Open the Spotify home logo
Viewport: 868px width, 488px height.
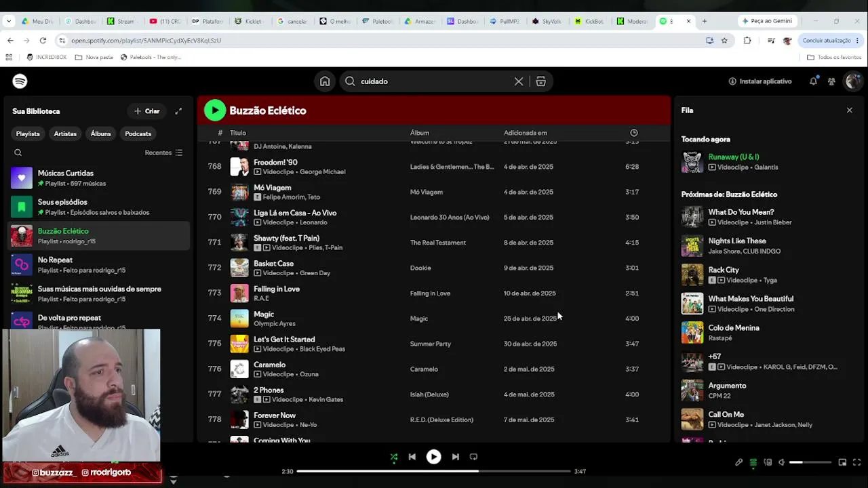pos(20,81)
